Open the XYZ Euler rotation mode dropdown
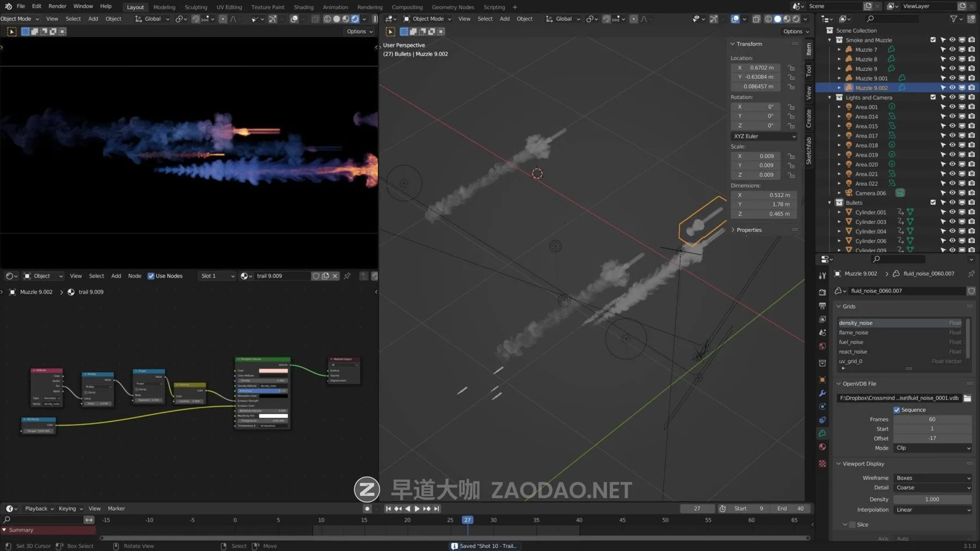980x551 pixels. coord(764,136)
